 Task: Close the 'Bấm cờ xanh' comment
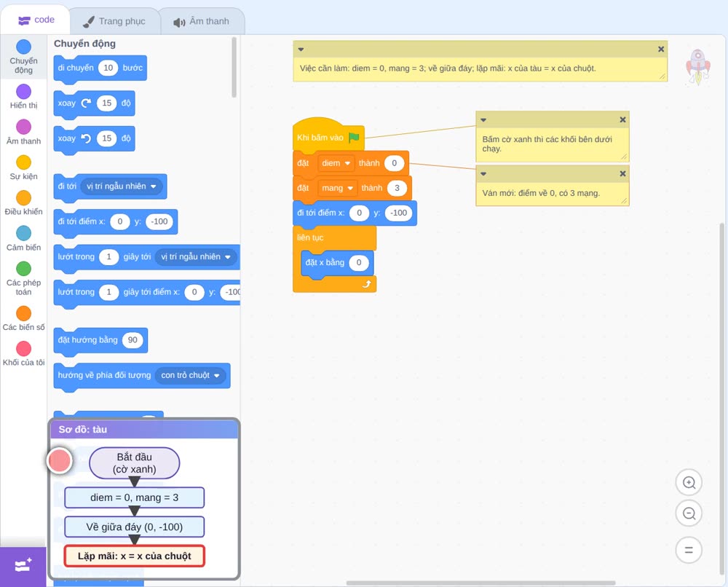tap(622, 120)
